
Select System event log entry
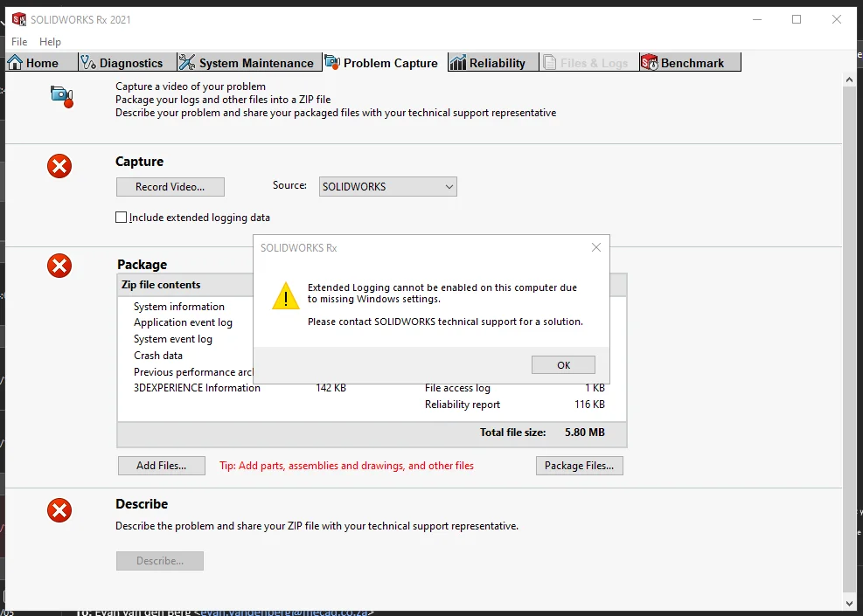click(x=173, y=339)
